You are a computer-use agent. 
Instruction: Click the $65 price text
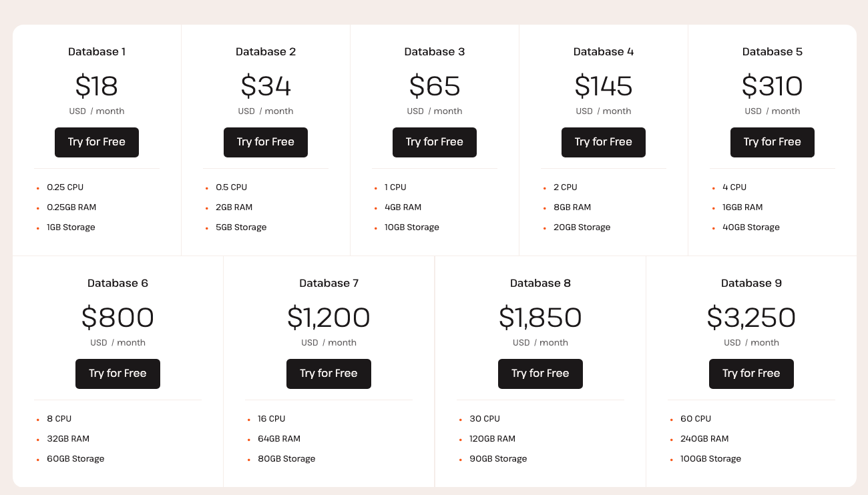(x=435, y=86)
